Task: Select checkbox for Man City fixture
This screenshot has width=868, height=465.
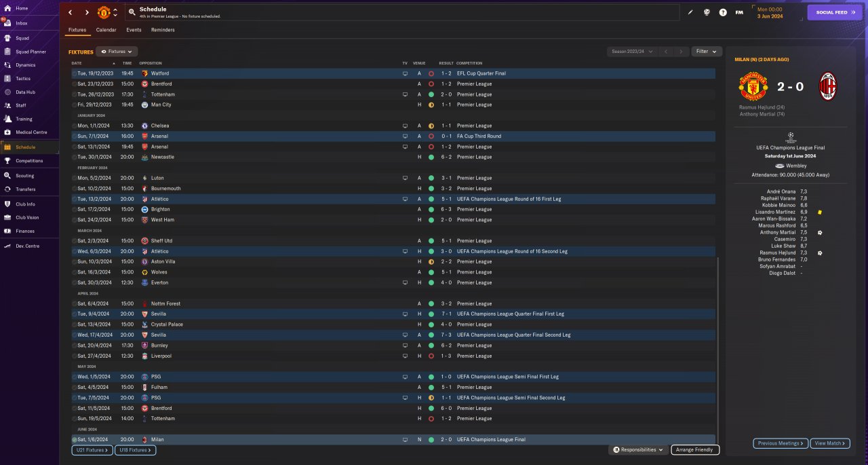Action: pos(74,105)
